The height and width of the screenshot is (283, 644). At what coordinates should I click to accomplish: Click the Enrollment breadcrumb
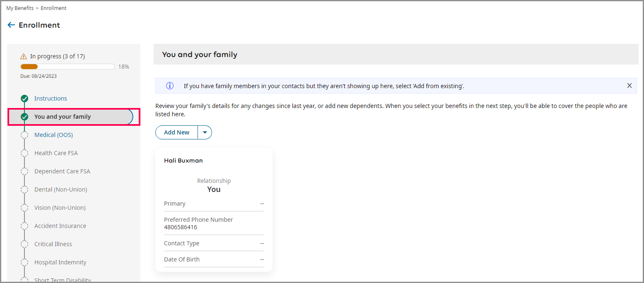pyautogui.click(x=53, y=8)
